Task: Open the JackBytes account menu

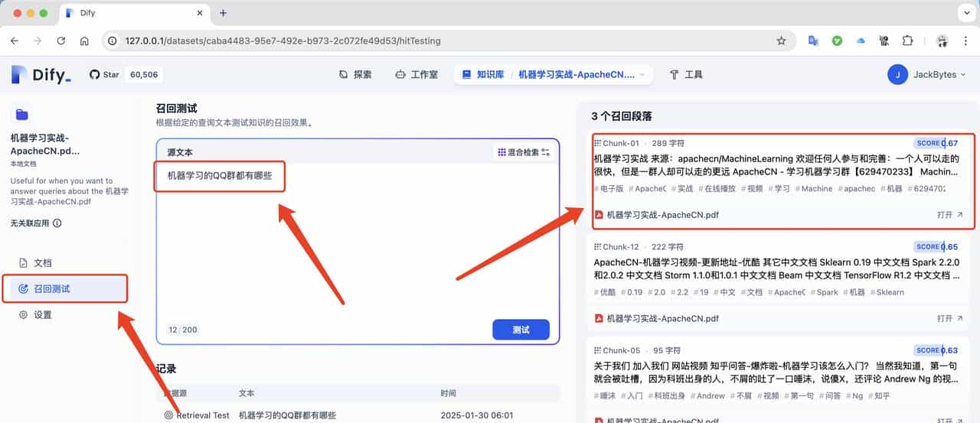Action: pos(927,74)
